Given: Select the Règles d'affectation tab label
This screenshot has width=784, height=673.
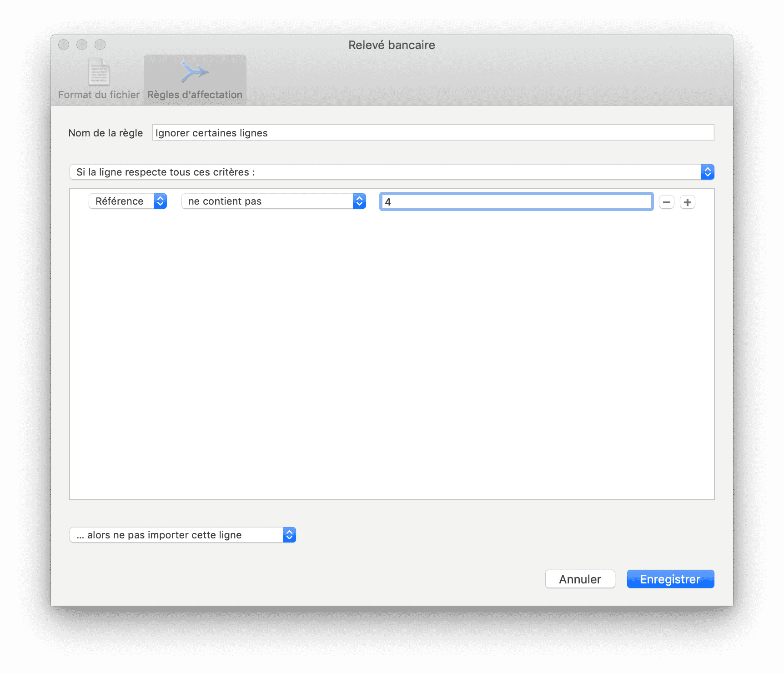Looking at the screenshot, I should (x=195, y=95).
